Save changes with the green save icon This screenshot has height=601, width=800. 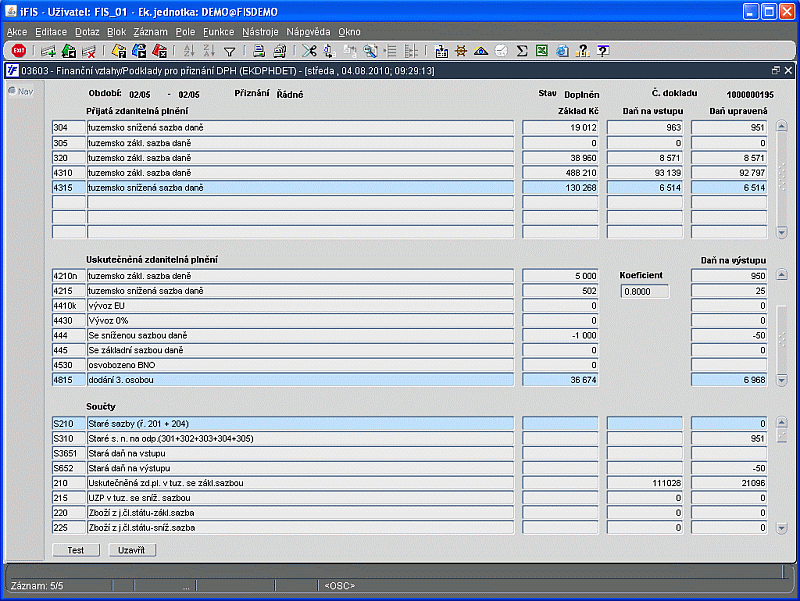68,51
